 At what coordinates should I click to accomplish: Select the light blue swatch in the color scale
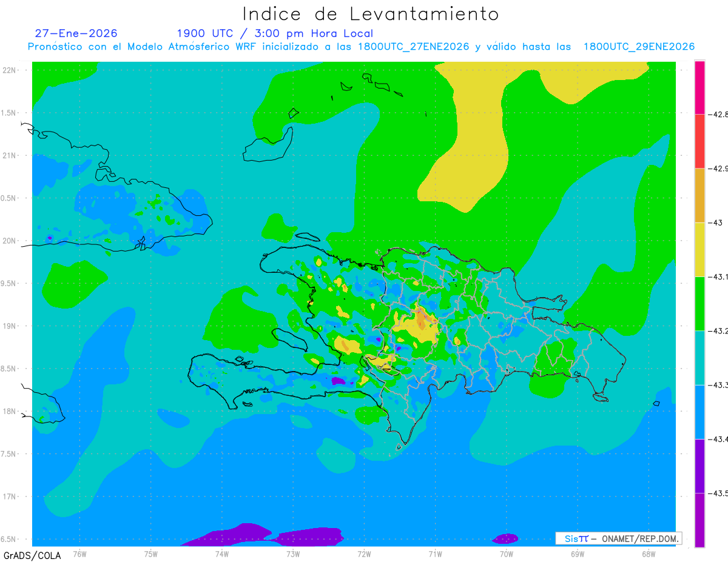click(699, 412)
